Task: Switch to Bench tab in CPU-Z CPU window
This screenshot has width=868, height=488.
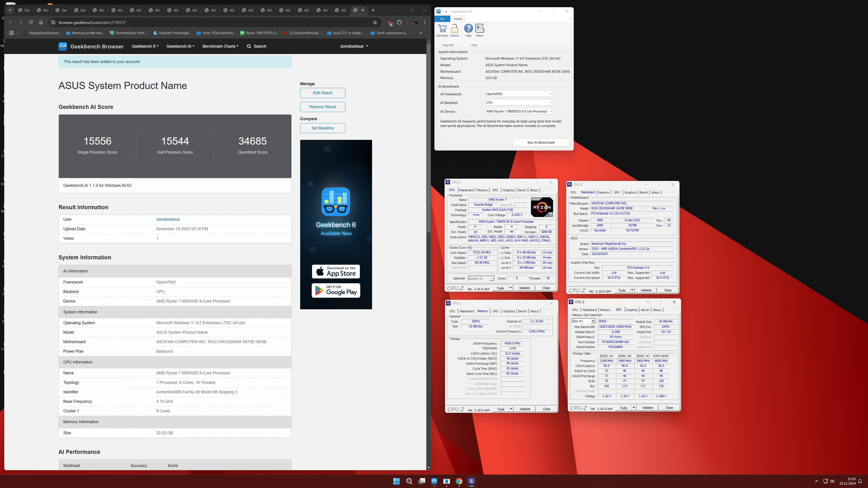Action: tap(522, 190)
